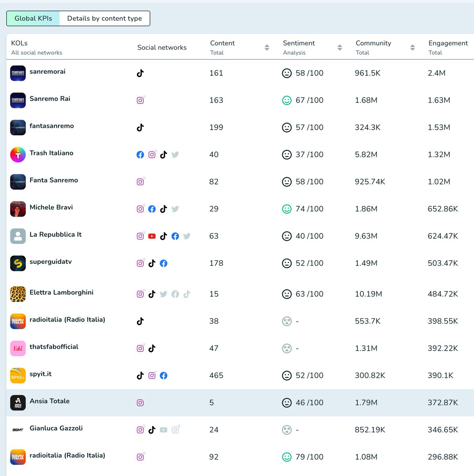Screen dimensions: 474x476
Task: Open the Gianluca Gazzoli KOL name
Action: pos(56,428)
